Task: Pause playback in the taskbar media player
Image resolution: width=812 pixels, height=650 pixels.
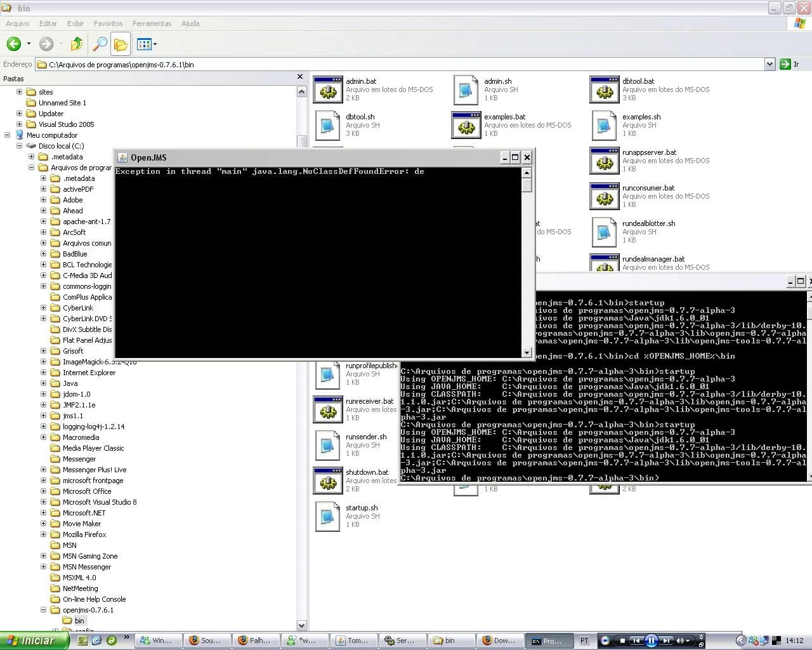Action: pyautogui.click(x=652, y=640)
